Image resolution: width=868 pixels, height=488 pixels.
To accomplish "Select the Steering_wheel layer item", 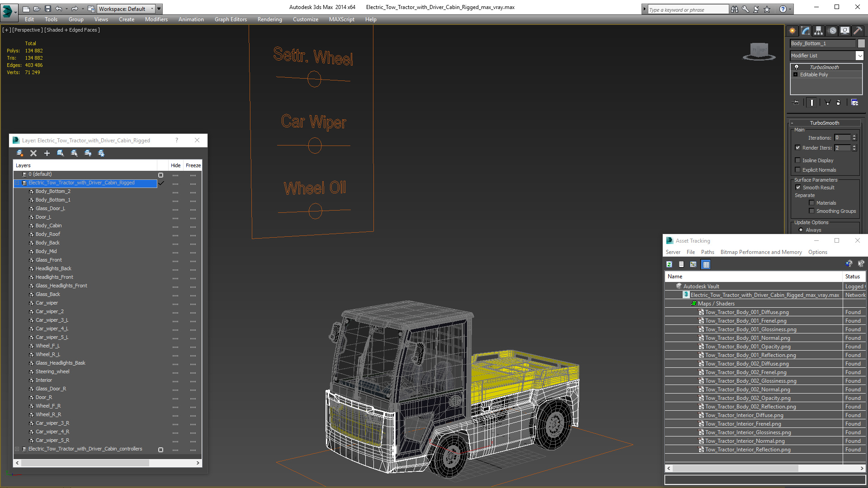I will [x=52, y=371].
